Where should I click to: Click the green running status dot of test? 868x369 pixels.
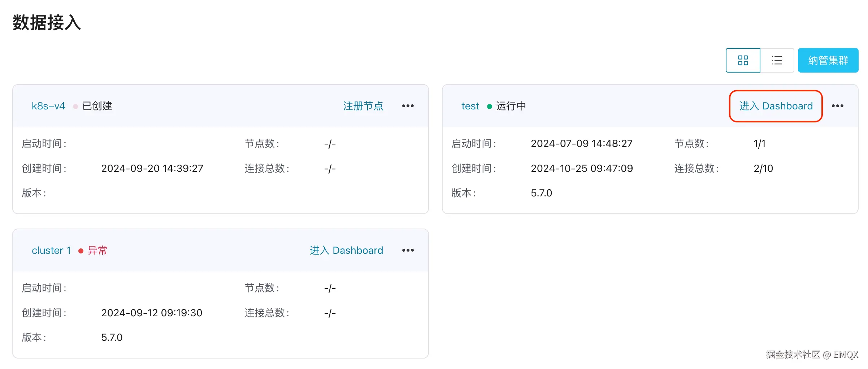[490, 106]
